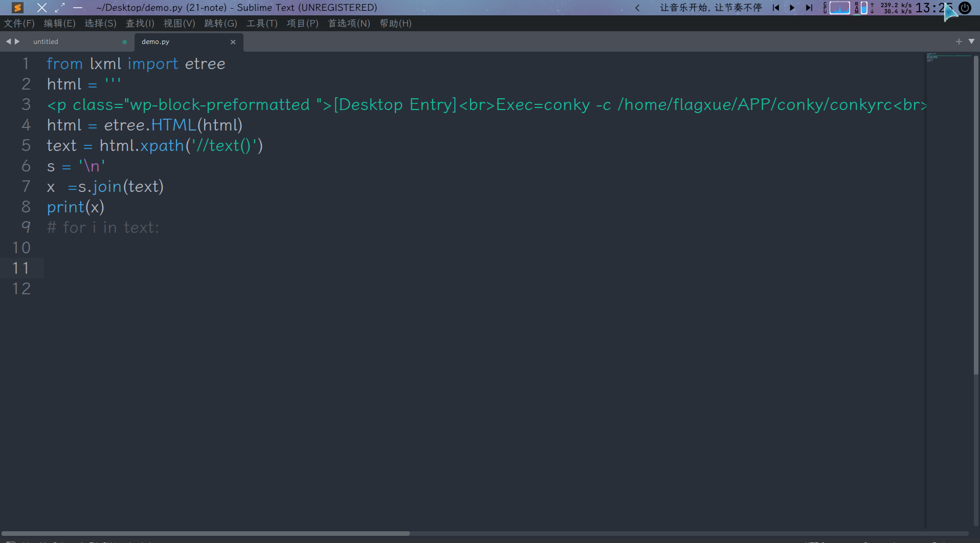980x543 pixels.
Task: Click the comment '# for i in text:'
Action: tap(103, 227)
